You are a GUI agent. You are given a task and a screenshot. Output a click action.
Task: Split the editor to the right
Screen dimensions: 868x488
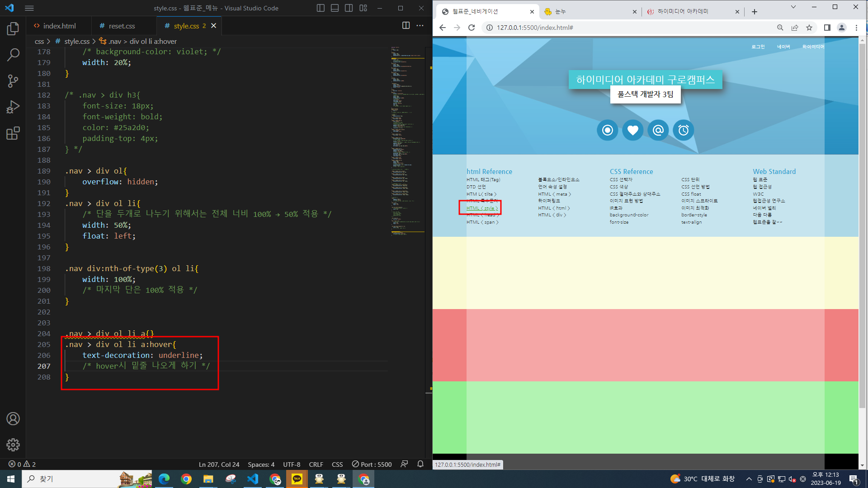tap(406, 26)
